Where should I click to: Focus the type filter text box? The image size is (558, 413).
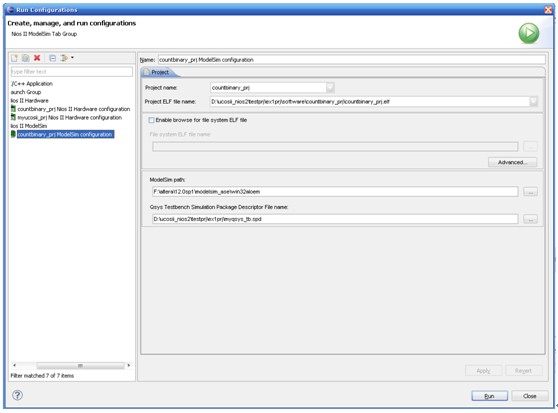coord(72,72)
